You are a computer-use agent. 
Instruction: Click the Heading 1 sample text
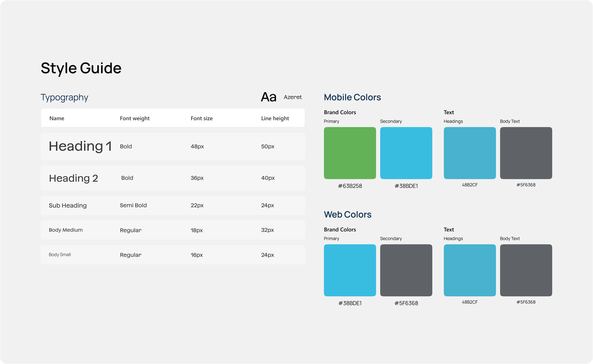coord(80,146)
